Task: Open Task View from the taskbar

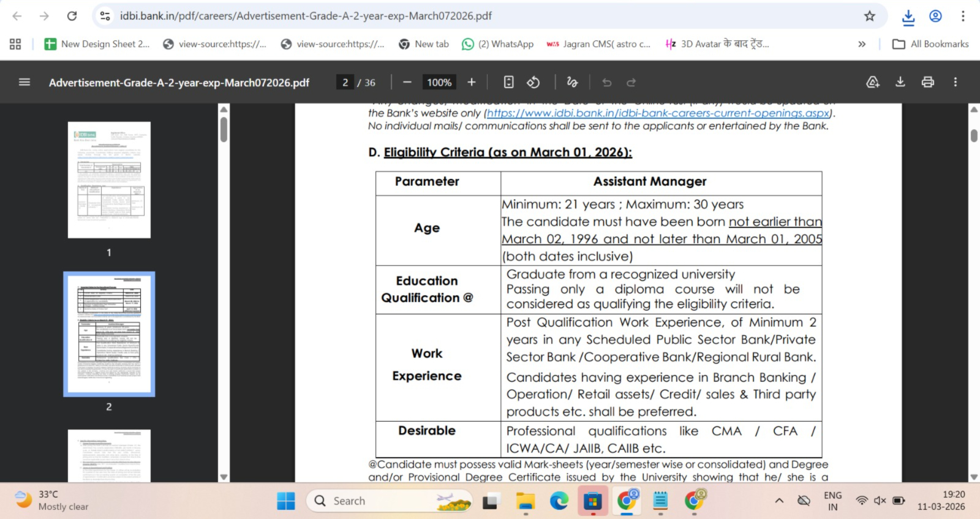Action: [491, 501]
